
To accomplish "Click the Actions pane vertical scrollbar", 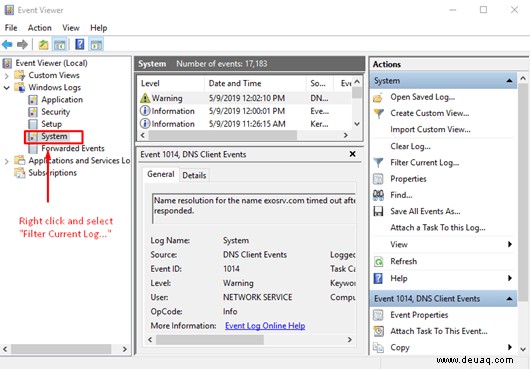I will [523, 193].
